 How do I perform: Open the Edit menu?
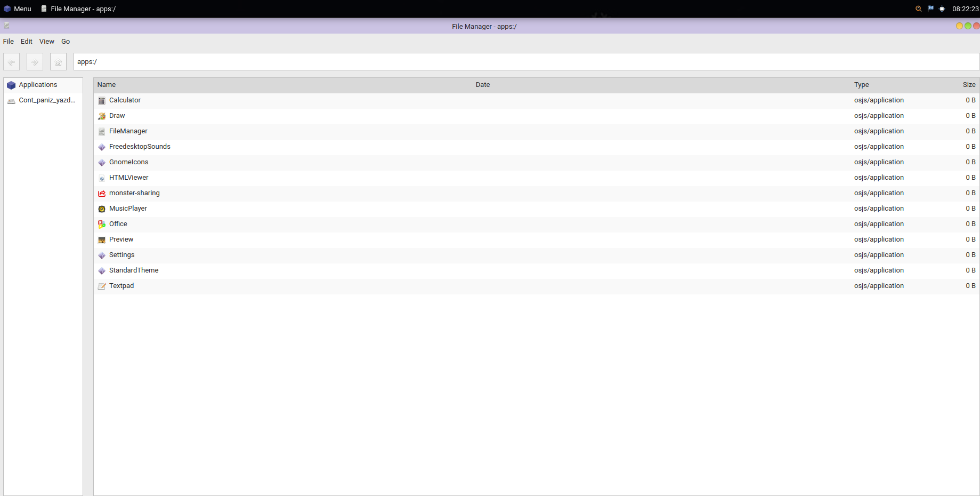(27, 42)
